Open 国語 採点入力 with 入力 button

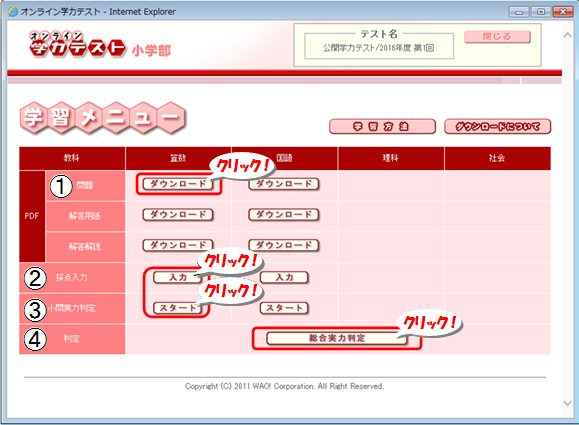coord(284,277)
